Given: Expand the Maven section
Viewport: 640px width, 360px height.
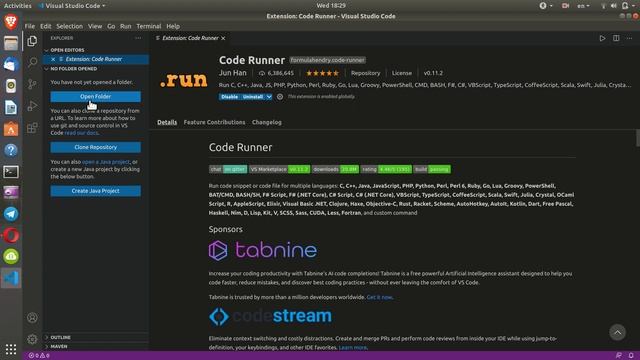Looking at the screenshot, I should [59, 347].
